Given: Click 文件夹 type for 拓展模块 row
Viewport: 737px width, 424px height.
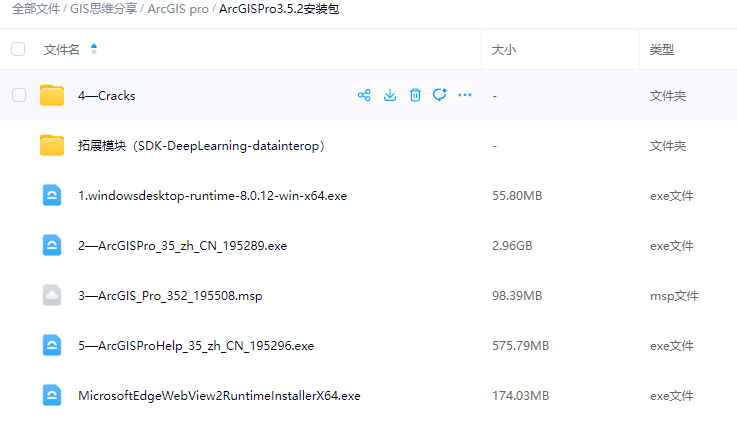Looking at the screenshot, I should pos(668,146).
